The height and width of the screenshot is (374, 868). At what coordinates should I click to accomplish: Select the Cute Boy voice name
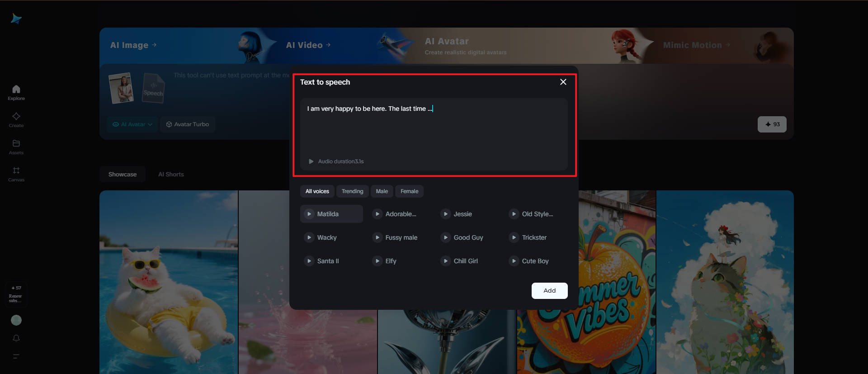pos(535,261)
